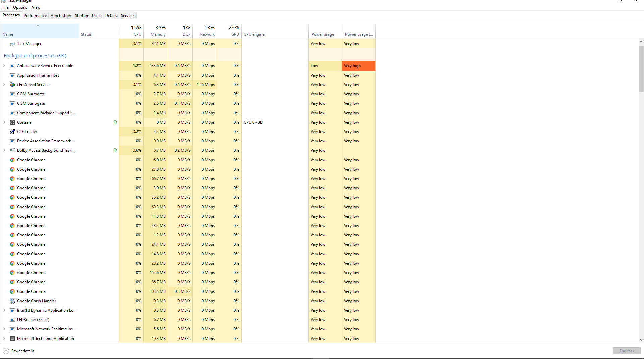Viewport: 644px width, 359px height.
Task: Click the Device Association Framework icon
Action: coord(12,141)
